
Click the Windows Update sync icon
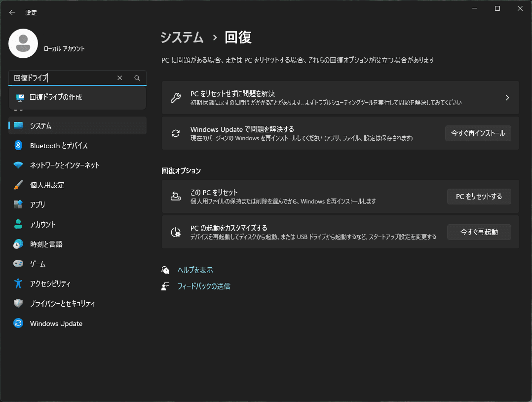coord(18,323)
